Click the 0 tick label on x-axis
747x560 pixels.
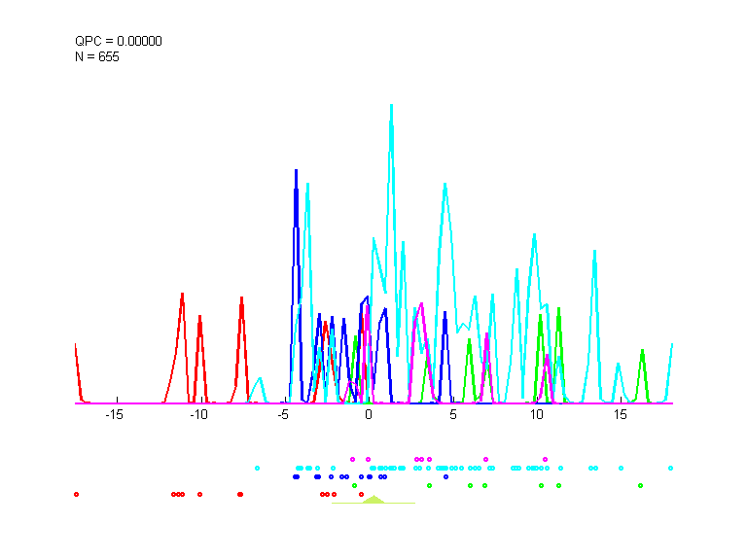[x=368, y=414]
